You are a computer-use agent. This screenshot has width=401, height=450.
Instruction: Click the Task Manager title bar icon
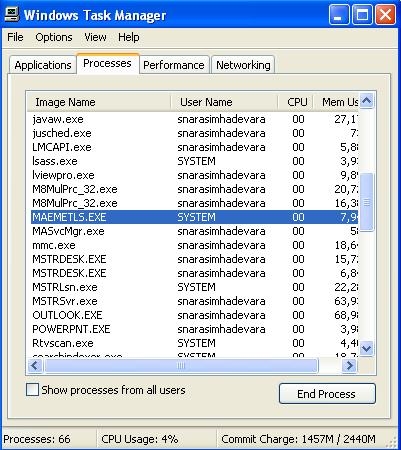click(x=13, y=15)
